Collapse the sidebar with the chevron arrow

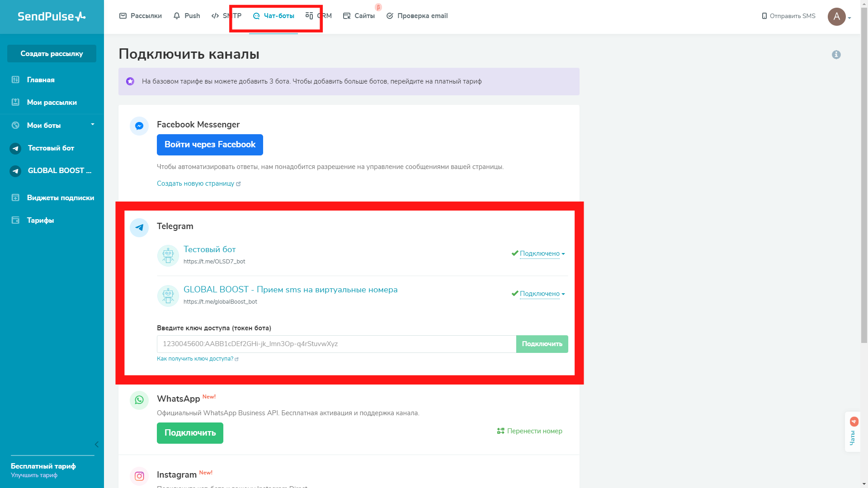96,444
